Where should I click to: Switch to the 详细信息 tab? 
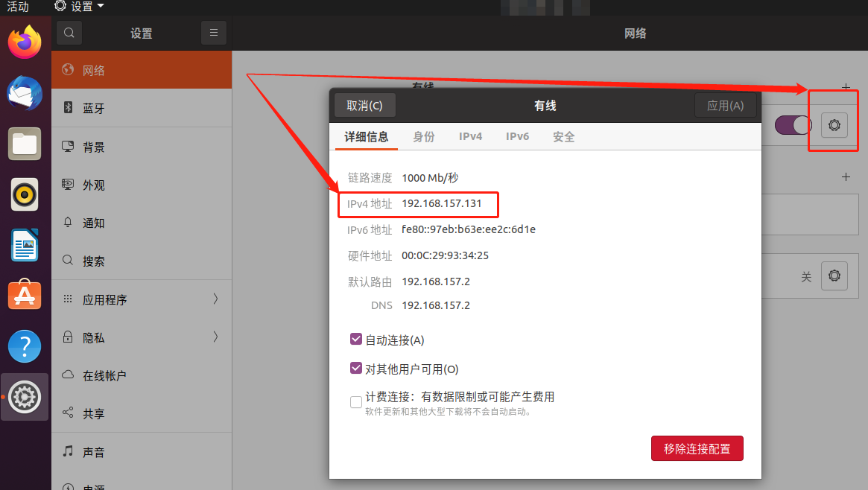367,136
